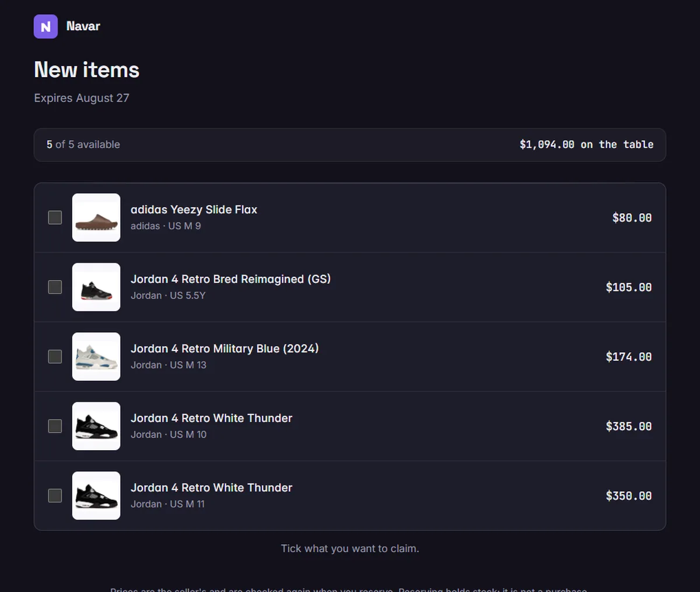Image resolution: width=700 pixels, height=592 pixels.
Task: Click the 'Jordan · US M 10' subtitle
Action: [x=169, y=434]
